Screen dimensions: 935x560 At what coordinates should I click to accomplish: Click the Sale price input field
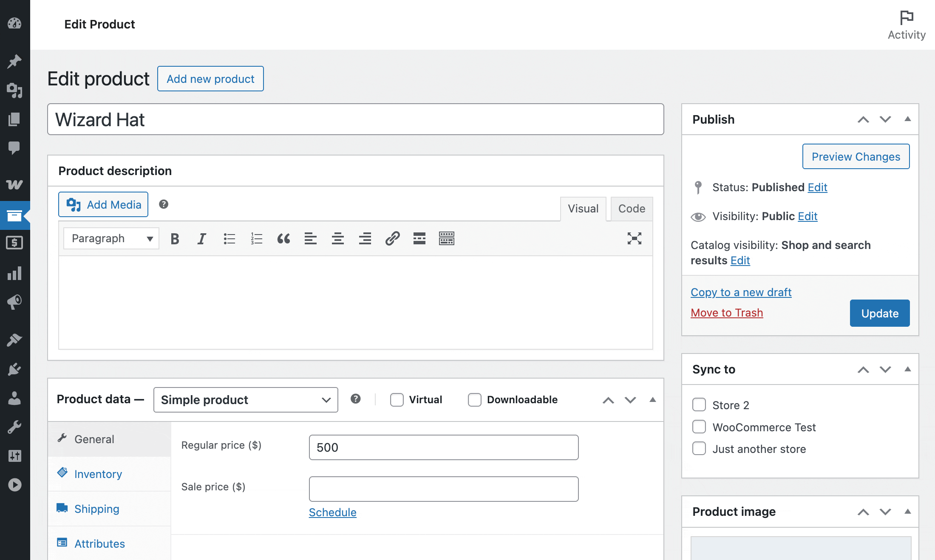click(x=443, y=489)
